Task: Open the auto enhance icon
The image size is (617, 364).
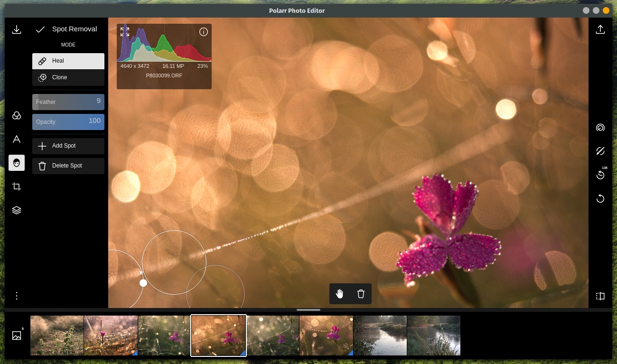Action: click(600, 128)
